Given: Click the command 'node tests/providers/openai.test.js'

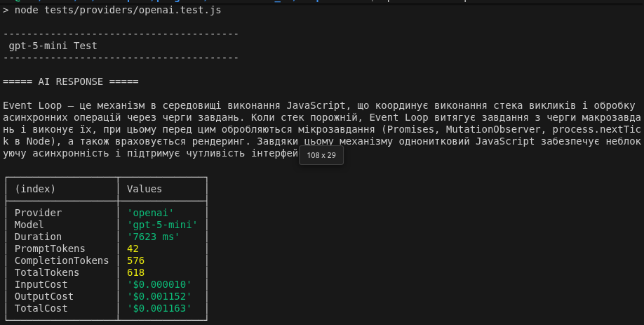Looking at the screenshot, I should pos(118,10).
